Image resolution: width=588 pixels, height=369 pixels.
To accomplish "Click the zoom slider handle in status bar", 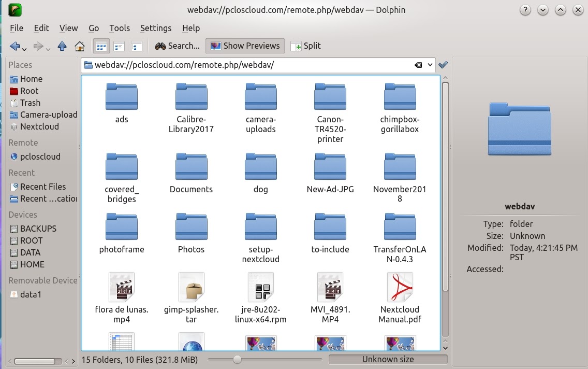I will (x=237, y=360).
